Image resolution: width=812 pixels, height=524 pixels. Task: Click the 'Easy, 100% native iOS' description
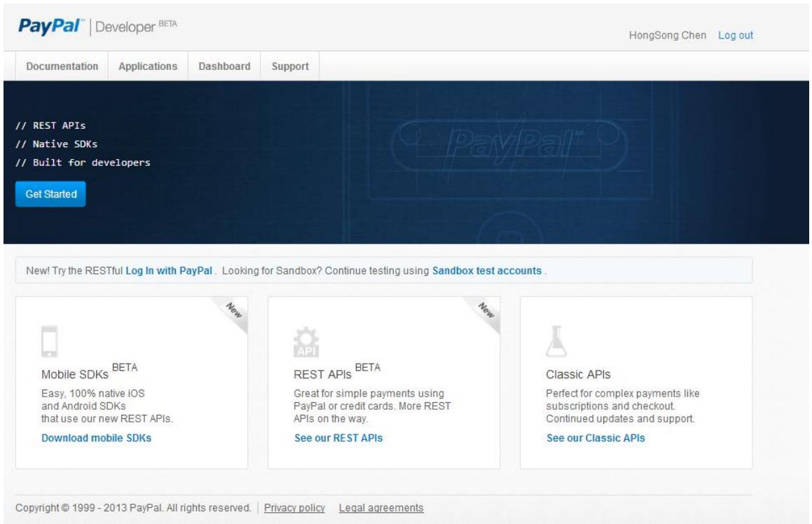click(x=107, y=406)
